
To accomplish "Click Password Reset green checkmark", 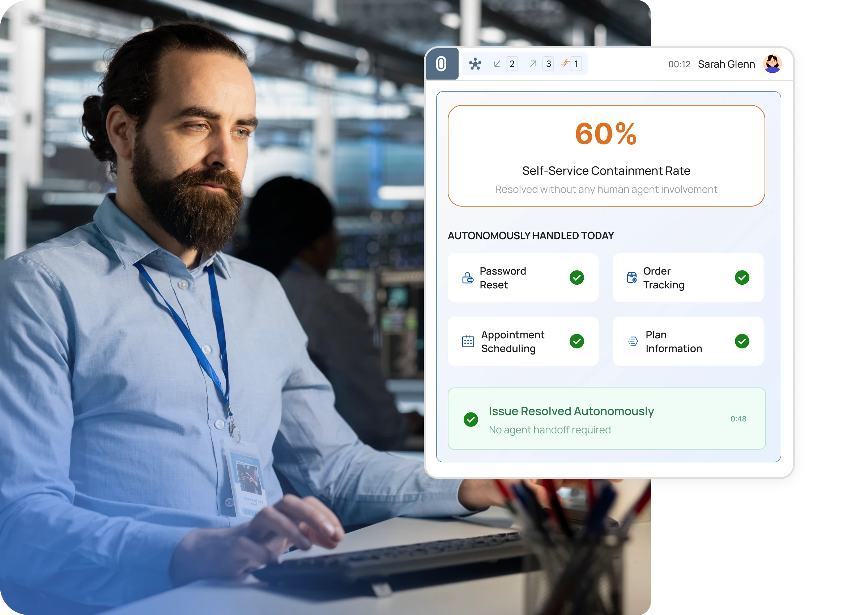I will point(576,277).
